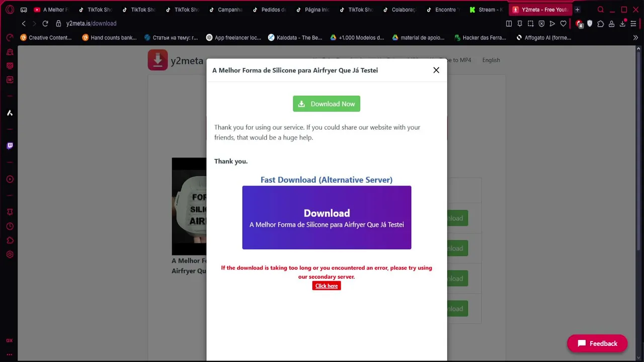Image resolution: width=644 pixels, height=362 pixels.
Task: Open 'material de apoio...' bookmark
Action: pyautogui.click(x=418, y=38)
